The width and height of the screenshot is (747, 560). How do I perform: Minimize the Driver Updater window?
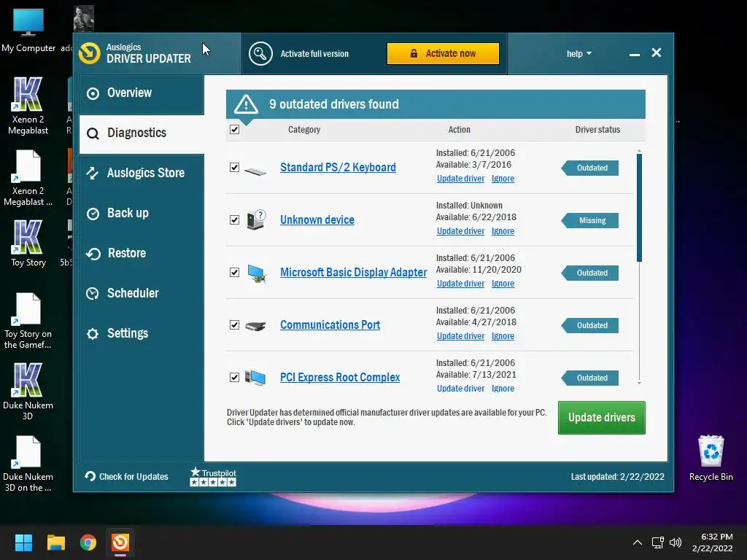pos(634,54)
